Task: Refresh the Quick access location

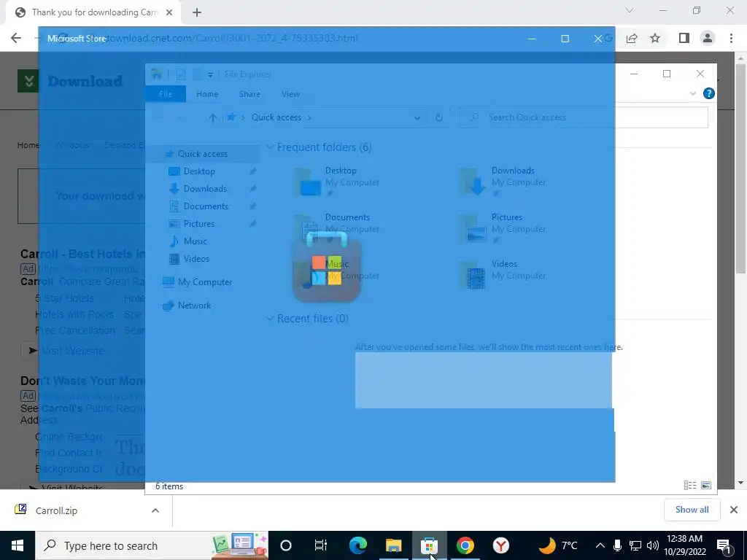Action: pos(438,117)
